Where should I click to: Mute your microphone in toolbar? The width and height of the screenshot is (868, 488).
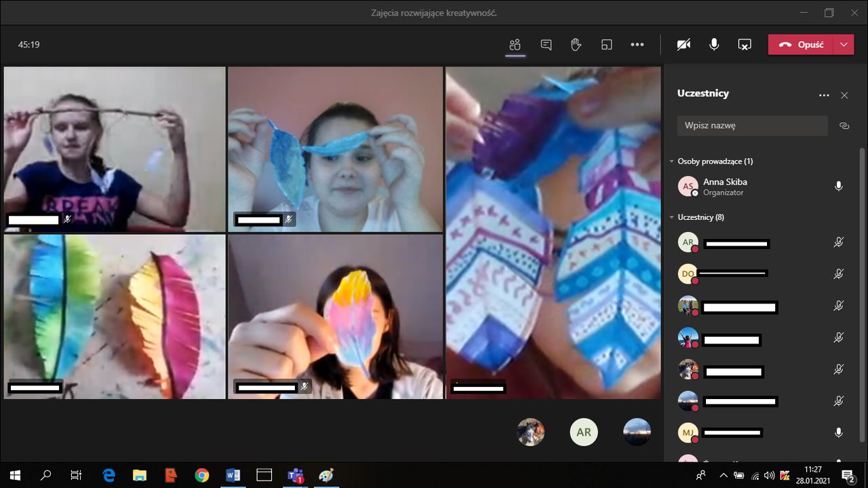(x=713, y=45)
